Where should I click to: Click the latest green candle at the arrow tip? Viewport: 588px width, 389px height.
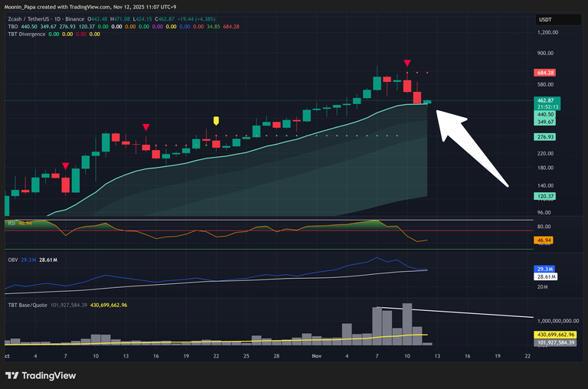[x=427, y=101]
